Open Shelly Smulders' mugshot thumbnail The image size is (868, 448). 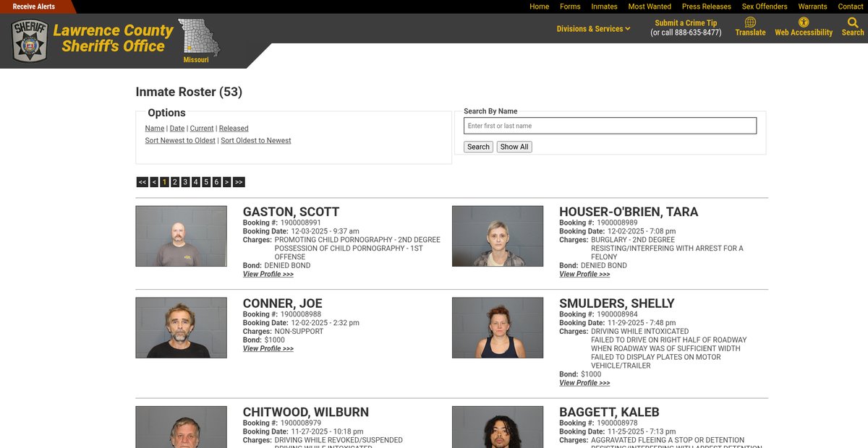(x=498, y=327)
